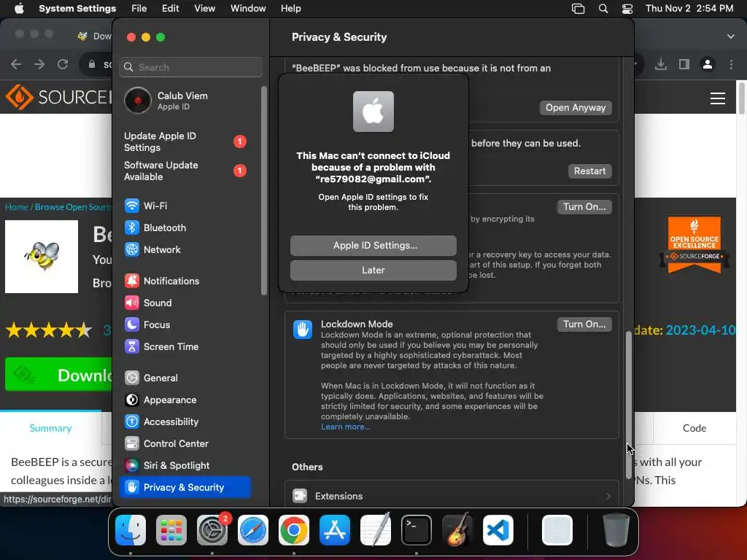Click Chrome three-dot menu
The image size is (747, 560).
(731, 64)
